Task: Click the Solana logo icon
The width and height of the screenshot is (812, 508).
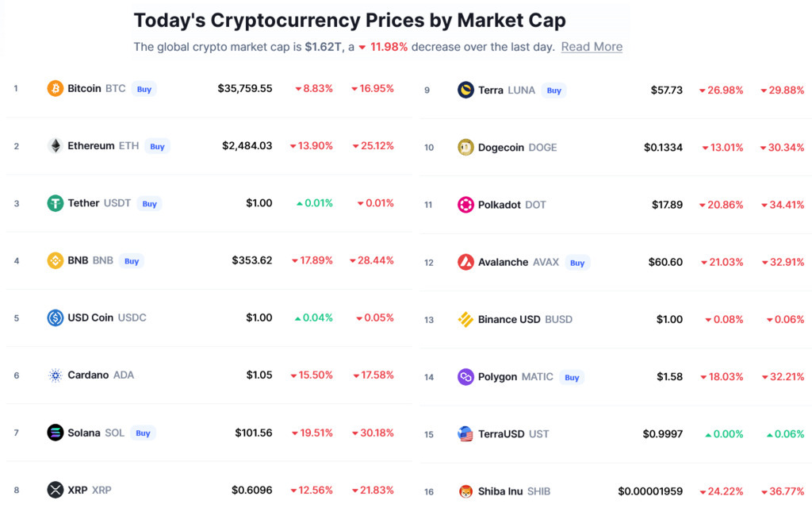Action: pos(56,433)
